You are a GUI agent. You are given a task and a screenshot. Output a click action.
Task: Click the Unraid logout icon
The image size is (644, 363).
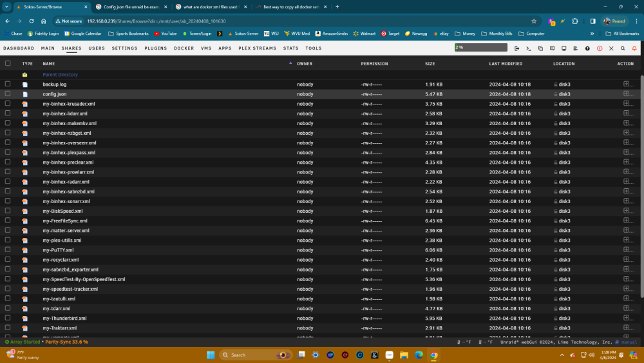click(x=516, y=48)
